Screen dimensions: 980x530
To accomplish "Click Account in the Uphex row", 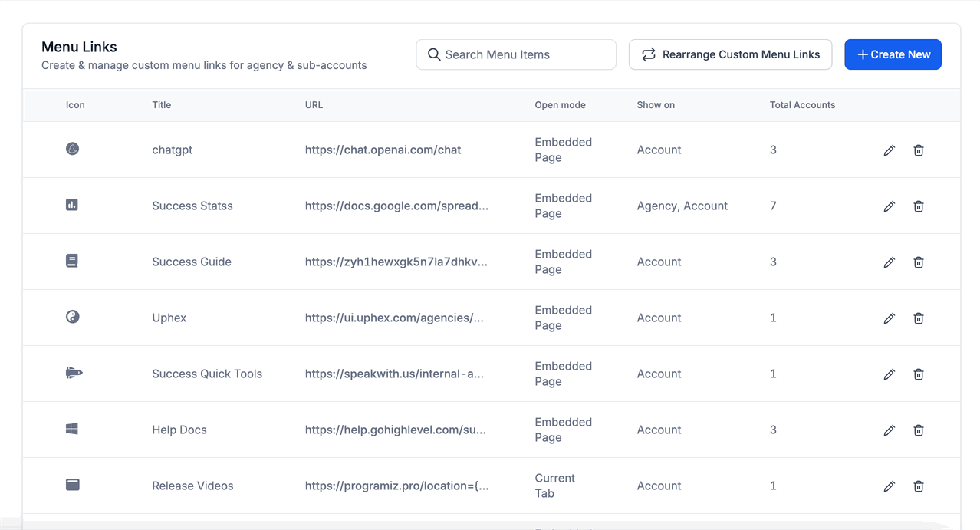I will tap(659, 318).
